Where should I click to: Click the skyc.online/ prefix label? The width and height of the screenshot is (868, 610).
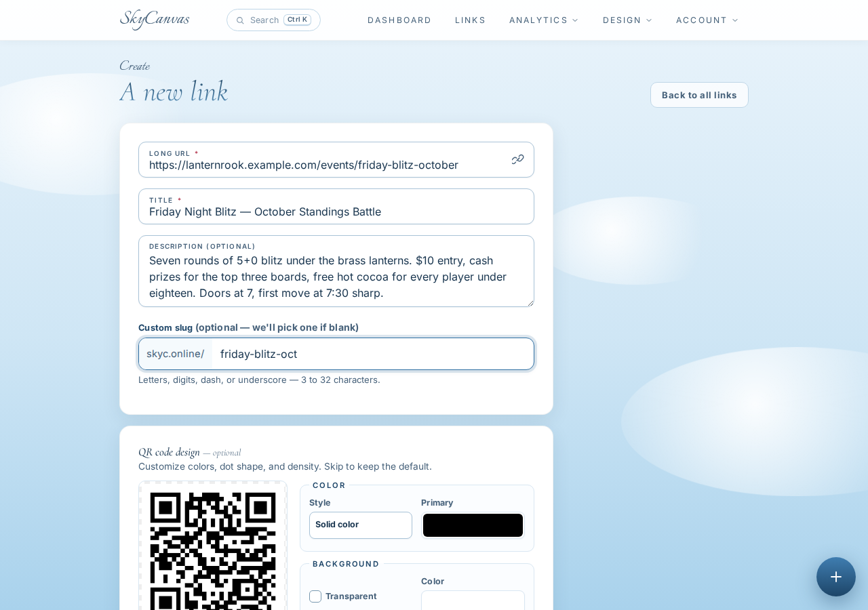pyautogui.click(x=176, y=354)
